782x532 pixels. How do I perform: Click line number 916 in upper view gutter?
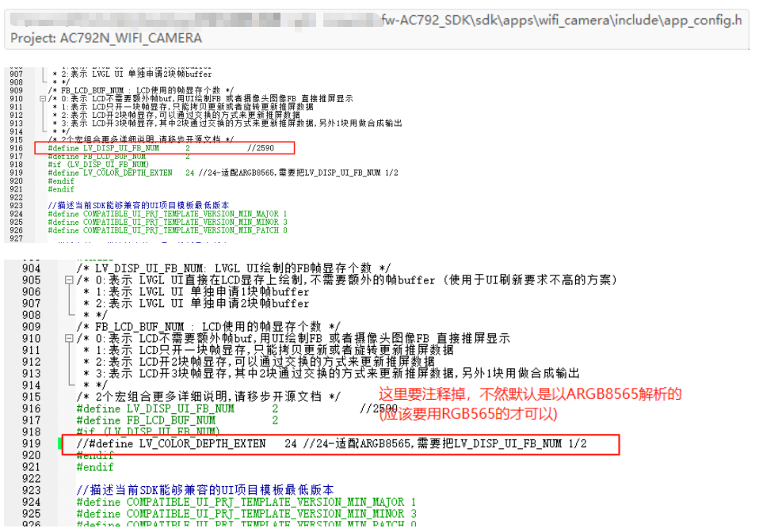[x=16, y=148]
